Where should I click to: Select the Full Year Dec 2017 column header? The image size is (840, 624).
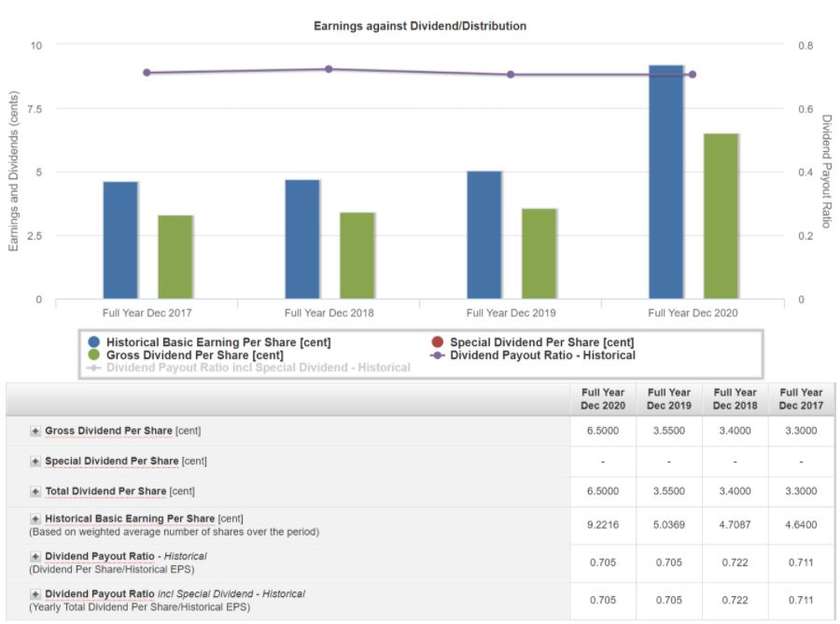(x=801, y=399)
